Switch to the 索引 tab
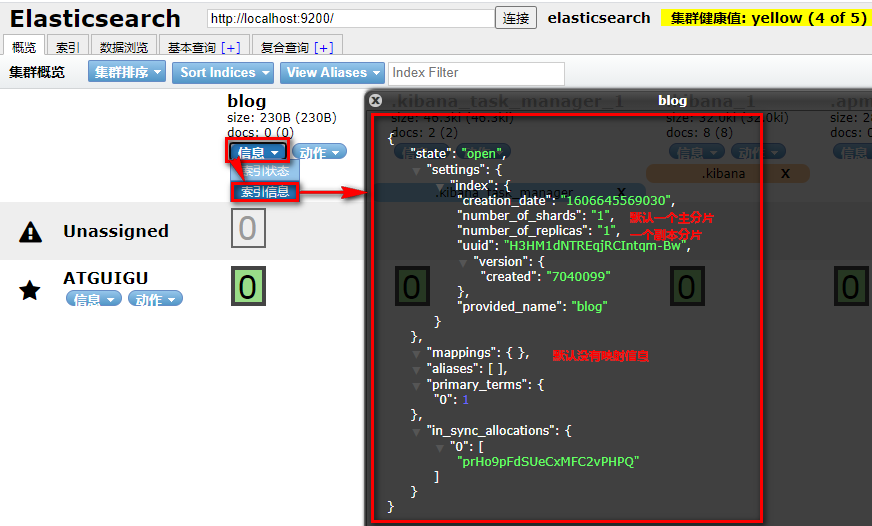This screenshot has height=526, width=872. pos(67,47)
